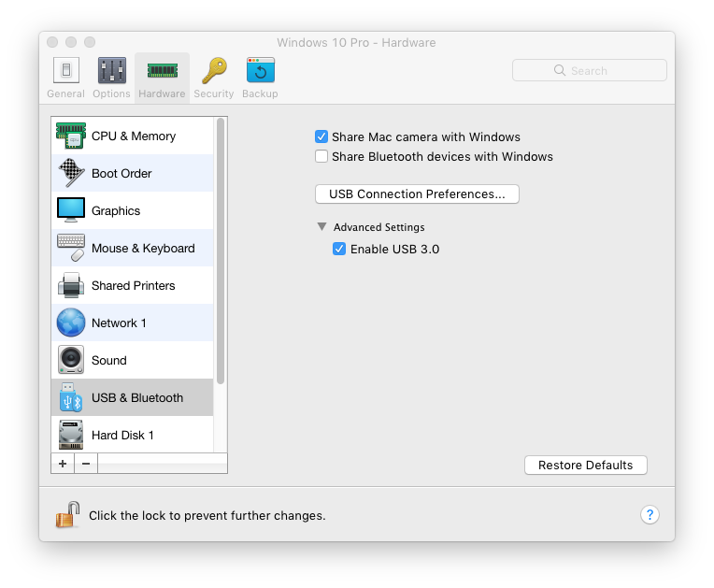Viewport: 714px width, 588px height.
Task: Click the Hard Disk 1 drive icon
Action: click(x=71, y=435)
